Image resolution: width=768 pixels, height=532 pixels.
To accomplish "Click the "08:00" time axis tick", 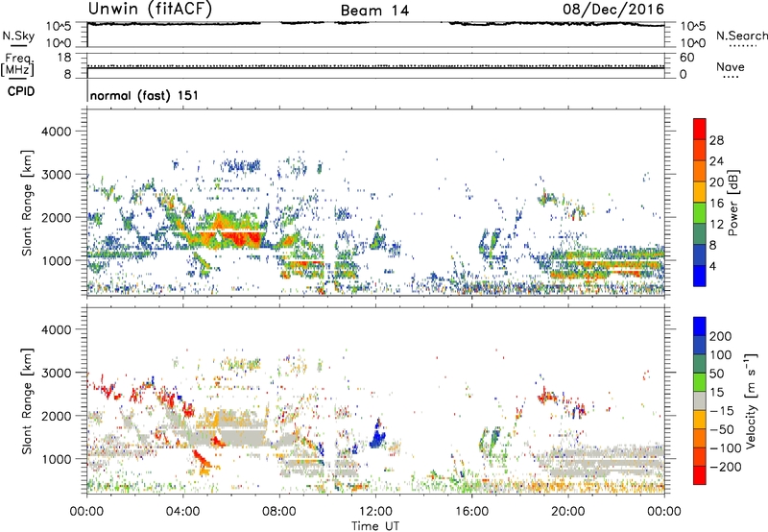I will pyautogui.click(x=279, y=512).
